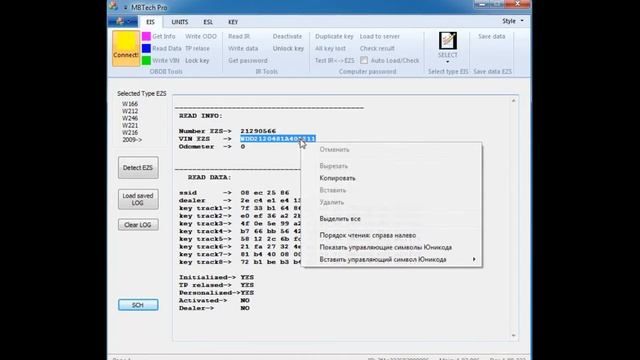Image resolution: width=640 pixels, height=360 pixels.
Task: Switch to the ESL tab
Action: (208, 22)
